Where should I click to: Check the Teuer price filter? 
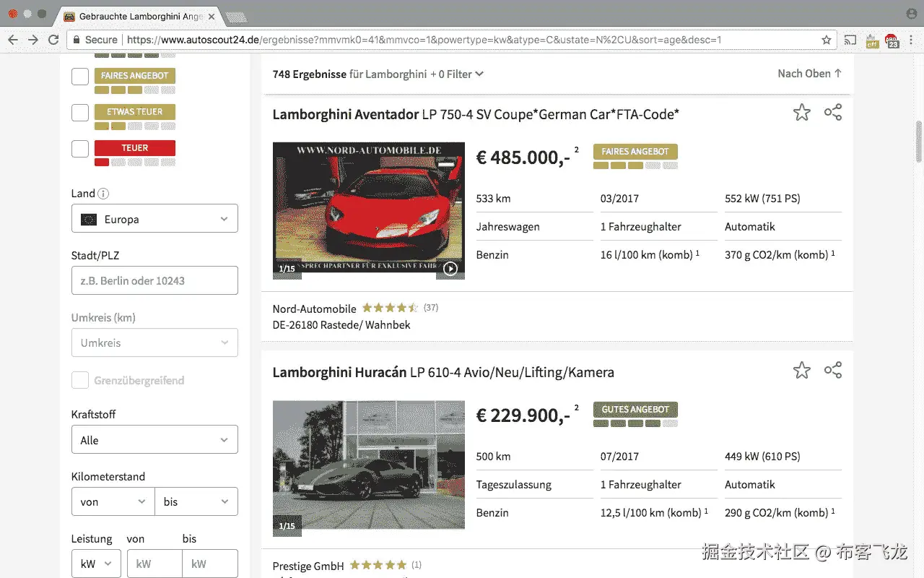pyautogui.click(x=80, y=149)
